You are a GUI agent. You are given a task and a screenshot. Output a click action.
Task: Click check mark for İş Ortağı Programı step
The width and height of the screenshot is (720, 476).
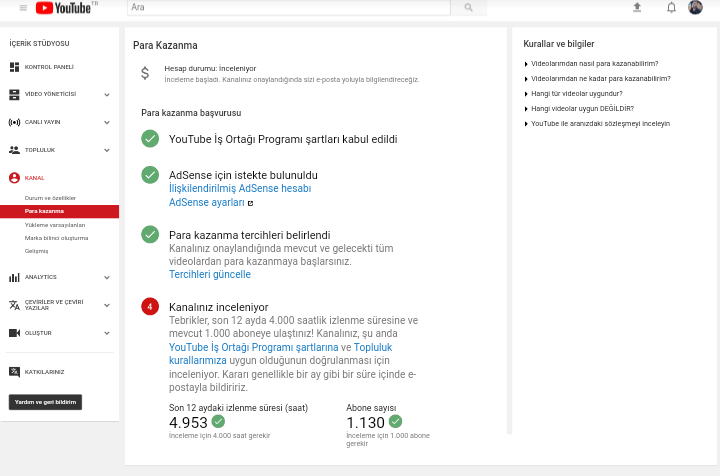coord(150,139)
